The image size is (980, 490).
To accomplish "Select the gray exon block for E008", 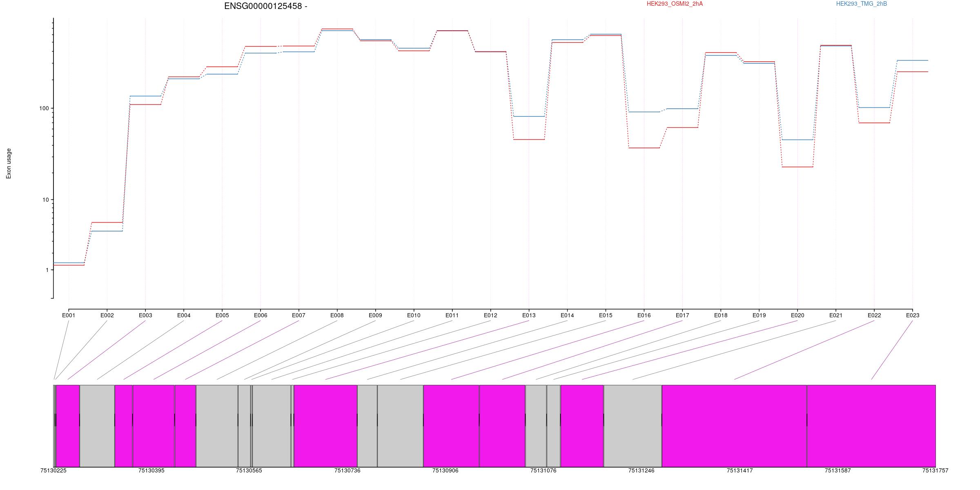I will pos(217,426).
